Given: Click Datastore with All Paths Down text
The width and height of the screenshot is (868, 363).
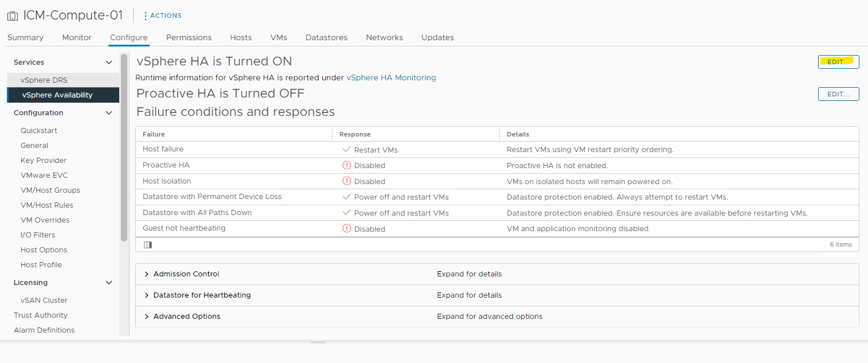Looking at the screenshot, I should (197, 213).
